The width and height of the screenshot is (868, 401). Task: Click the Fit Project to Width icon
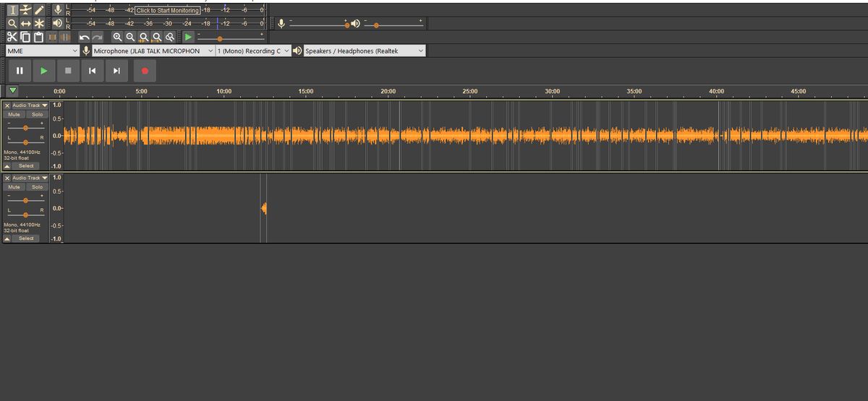pyautogui.click(x=156, y=37)
